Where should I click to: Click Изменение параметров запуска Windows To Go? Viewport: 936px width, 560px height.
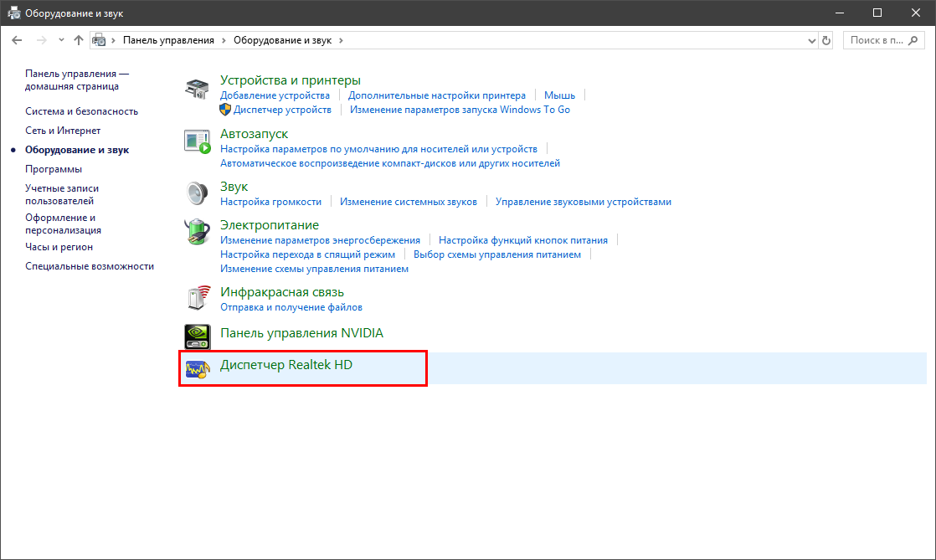click(460, 110)
